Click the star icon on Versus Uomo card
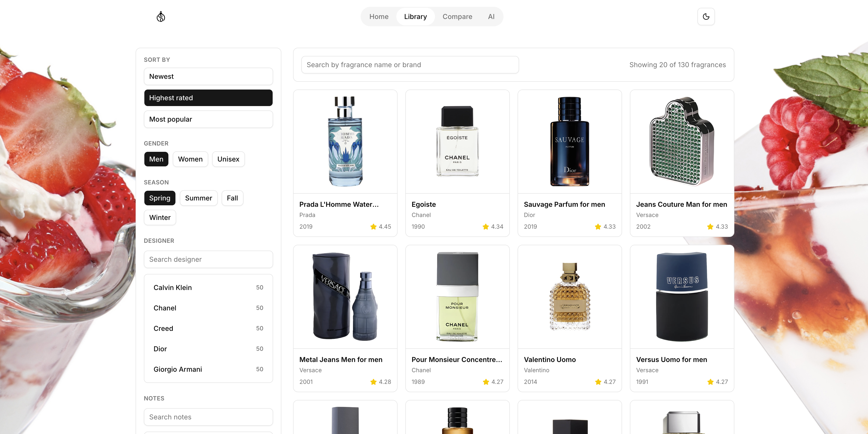 coord(710,382)
